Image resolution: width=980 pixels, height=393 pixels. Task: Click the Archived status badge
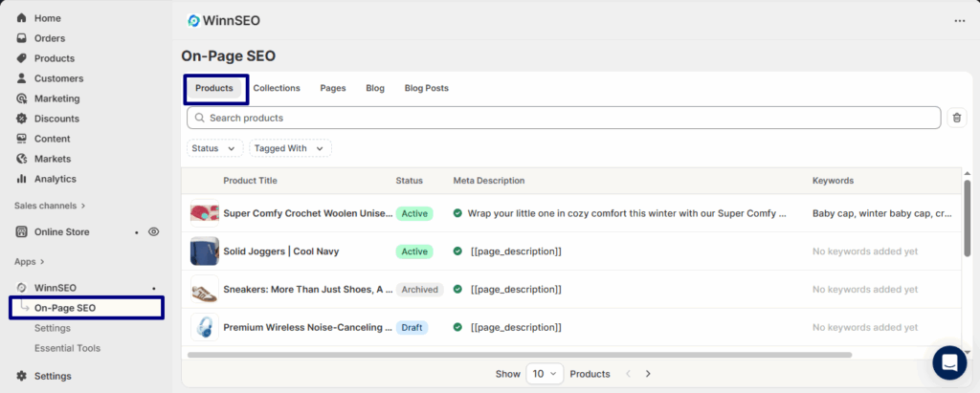coord(419,290)
